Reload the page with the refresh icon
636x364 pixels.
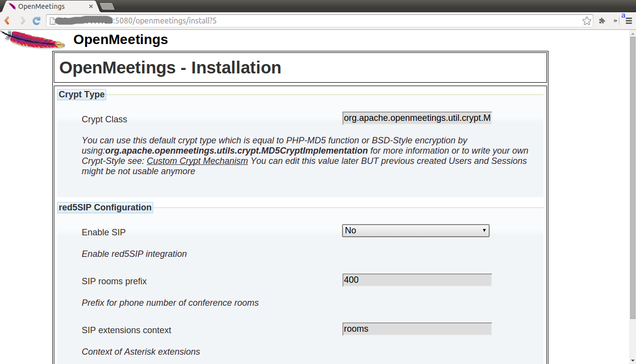coord(37,21)
